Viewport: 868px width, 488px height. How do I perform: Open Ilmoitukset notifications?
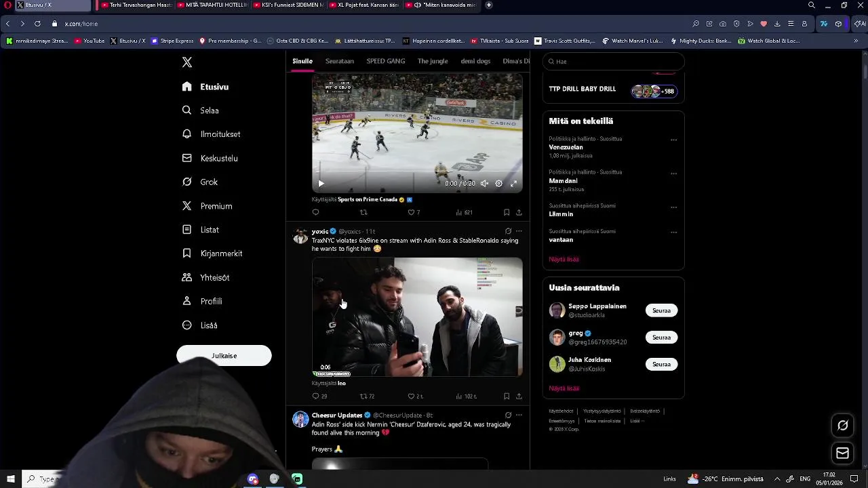pos(212,134)
